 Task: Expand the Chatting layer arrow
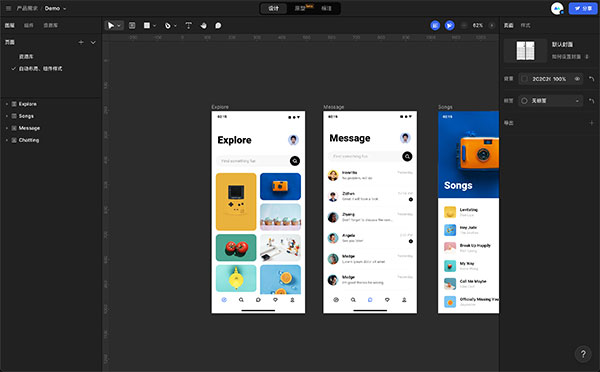coord(7,140)
